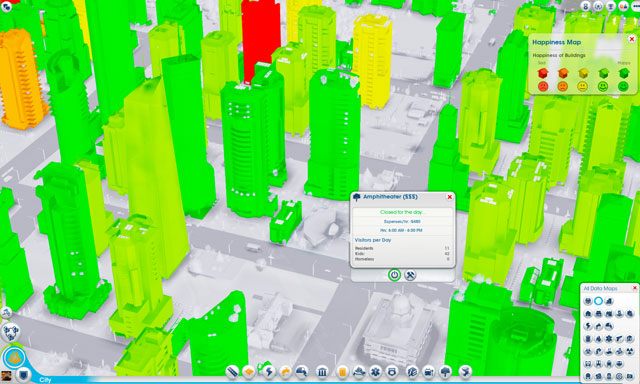This screenshot has width=640, height=384.
Task: Click 'Visitors per Day' heading in popup
Action: point(373,240)
